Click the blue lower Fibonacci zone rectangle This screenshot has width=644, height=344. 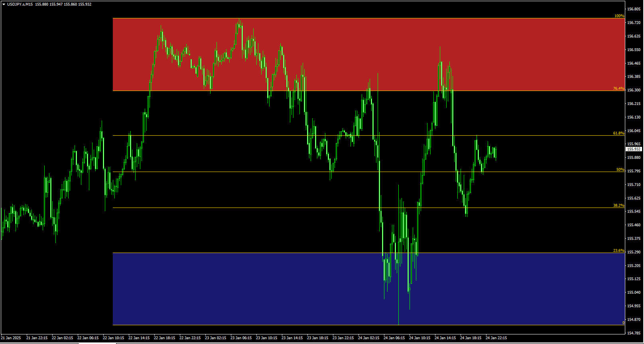(368, 289)
